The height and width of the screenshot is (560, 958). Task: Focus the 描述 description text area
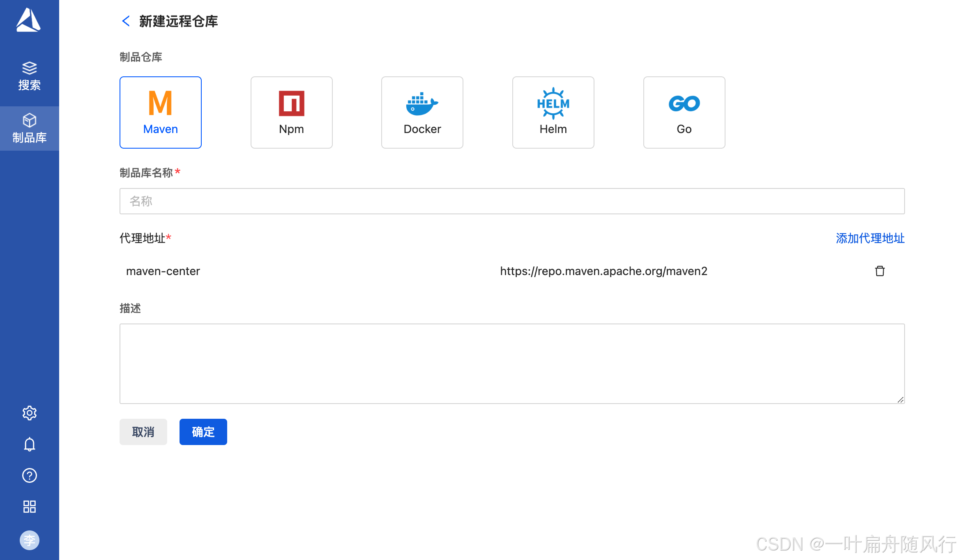[x=512, y=364]
